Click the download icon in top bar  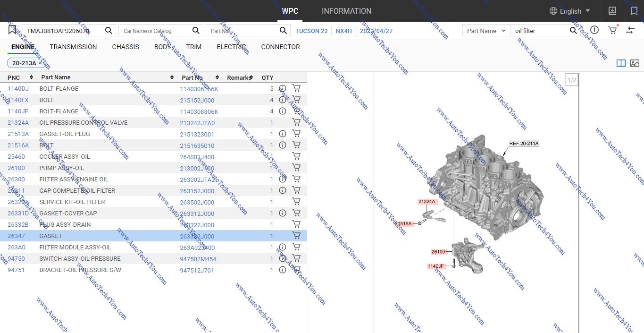point(612,11)
